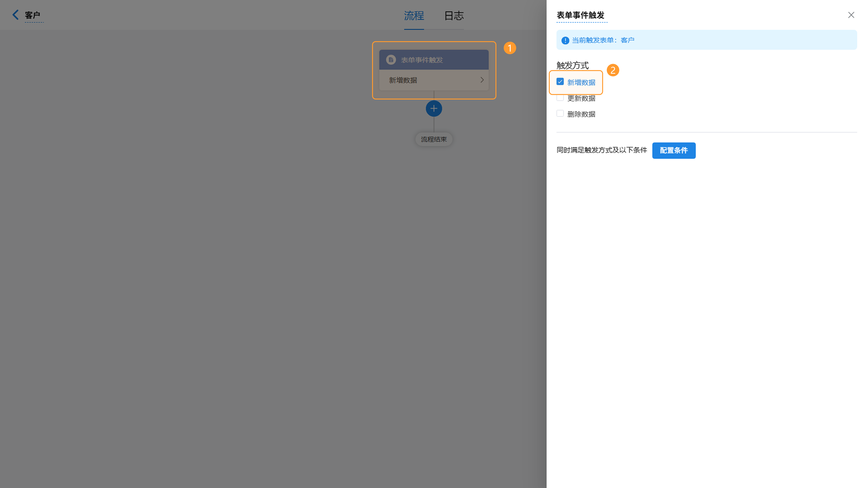Click the blue plus add-node button
The image size is (868, 488).
(434, 109)
